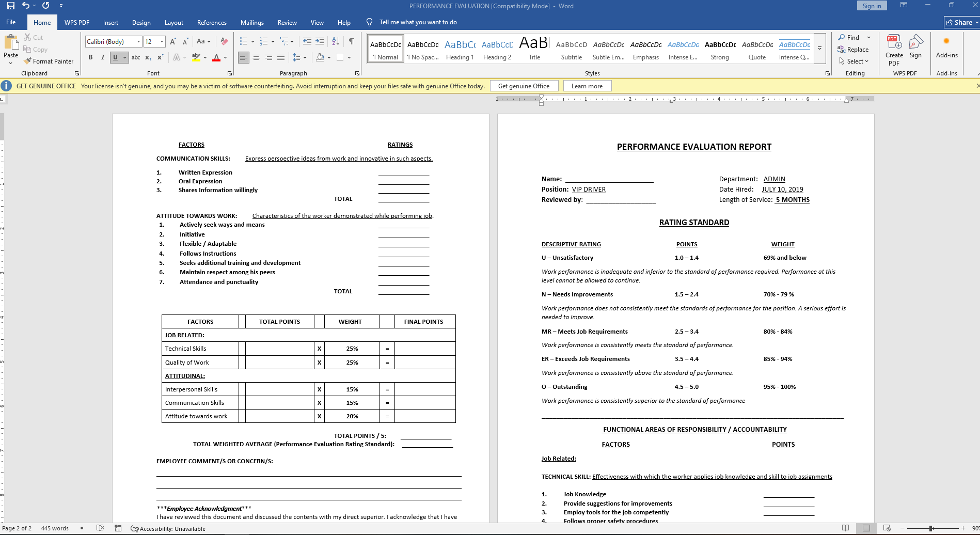Center align the text
The image size is (980, 535).
(x=256, y=57)
